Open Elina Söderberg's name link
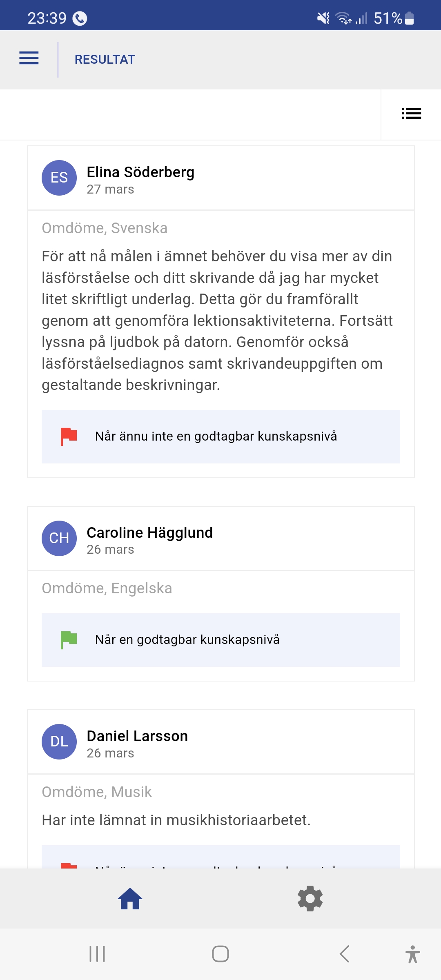Screen dimensions: 441x980 click(x=140, y=172)
